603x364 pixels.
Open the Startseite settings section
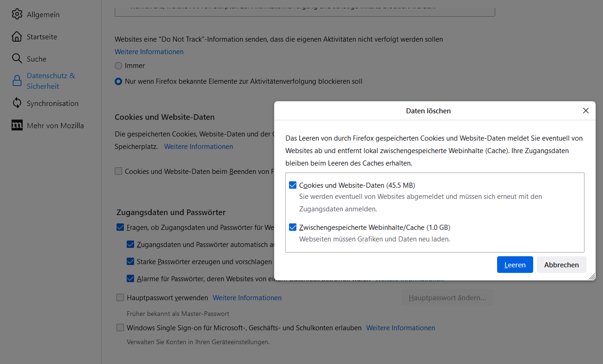[42, 37]
